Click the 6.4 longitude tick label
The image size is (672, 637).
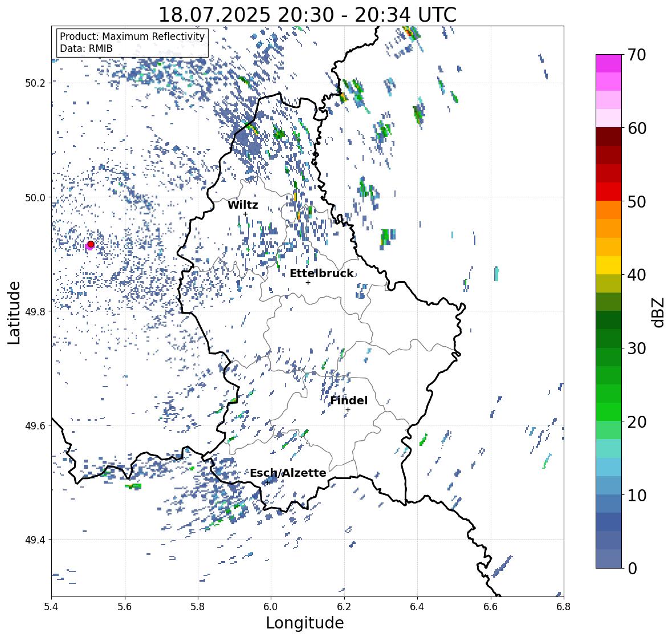(x=417, y=607)
